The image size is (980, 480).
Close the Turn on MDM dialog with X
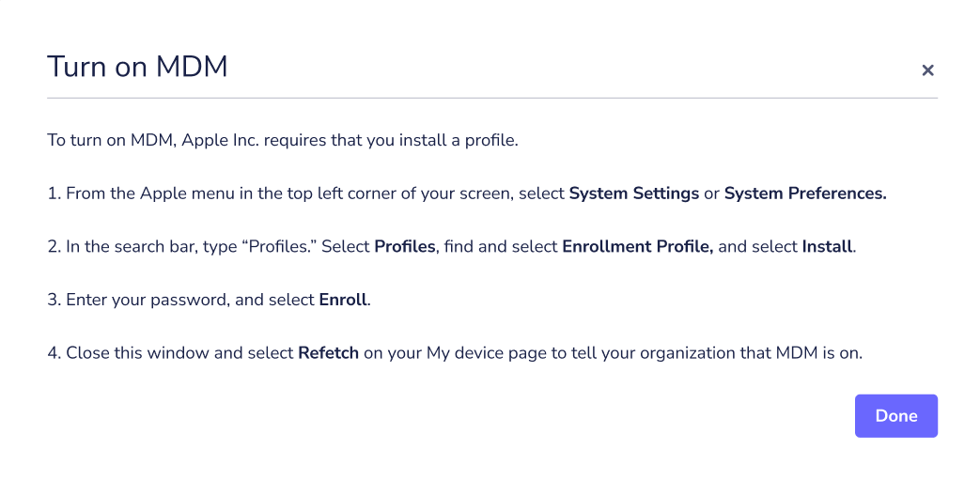[x=927, y=70]
